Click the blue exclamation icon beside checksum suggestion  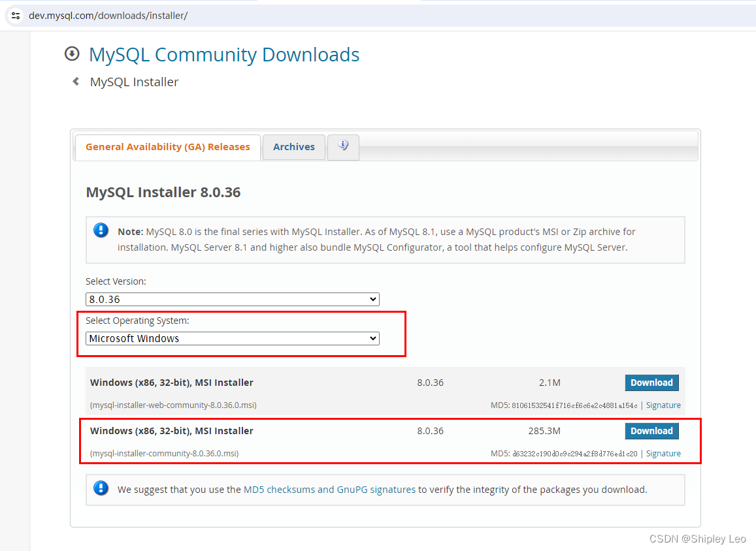click(101, 488)
